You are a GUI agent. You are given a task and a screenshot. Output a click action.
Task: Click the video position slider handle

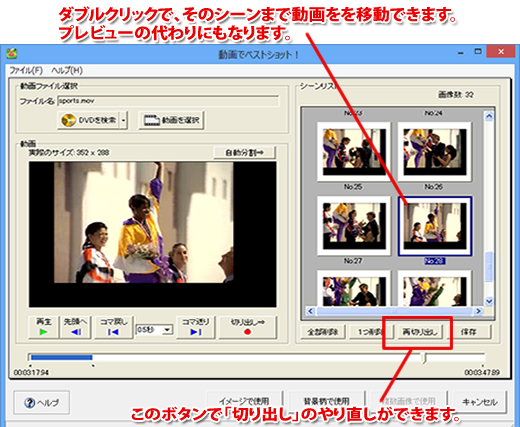coord(424,358)
